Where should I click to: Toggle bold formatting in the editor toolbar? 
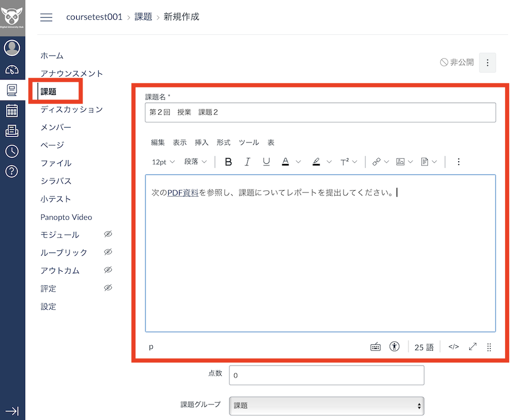tap(228, 161)
